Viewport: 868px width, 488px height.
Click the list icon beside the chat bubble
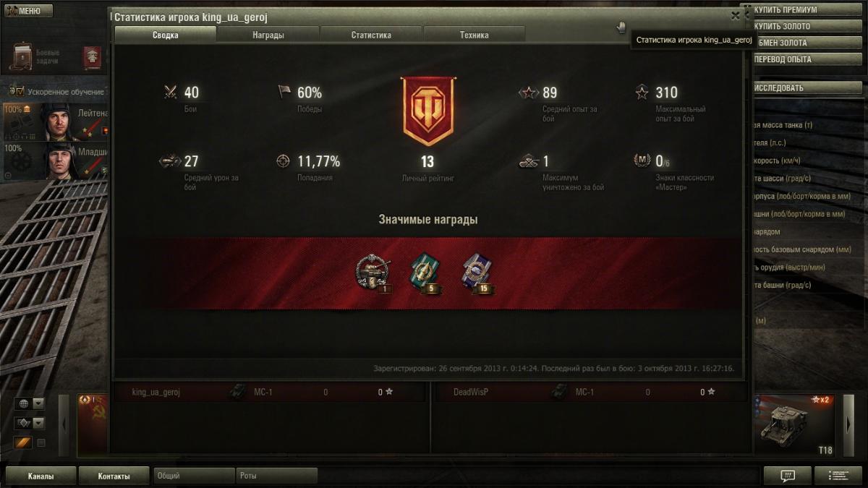pos(838,476)
